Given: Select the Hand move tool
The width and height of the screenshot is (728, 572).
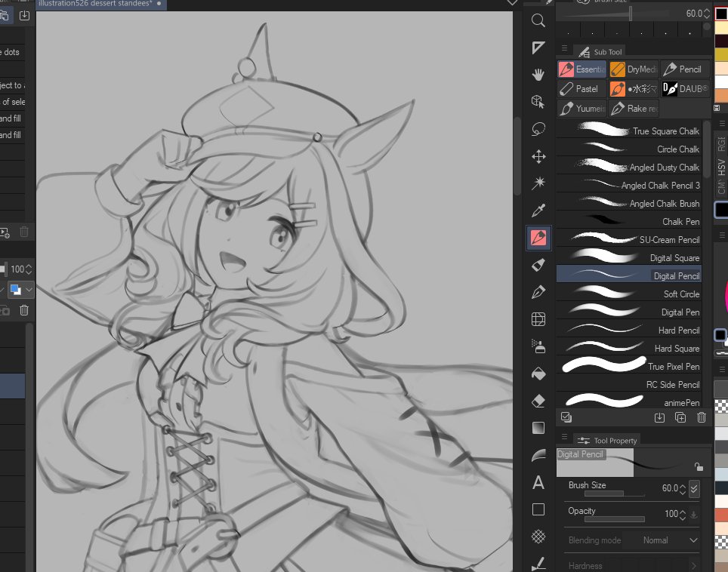Looking at the screenshot, I should click(538, 74).
